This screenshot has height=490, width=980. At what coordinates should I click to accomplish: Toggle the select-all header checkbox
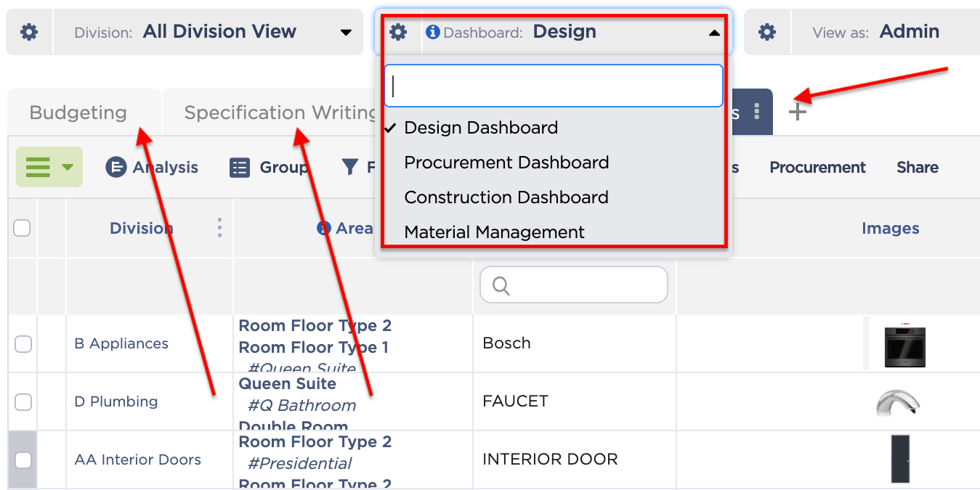(22, 228)
